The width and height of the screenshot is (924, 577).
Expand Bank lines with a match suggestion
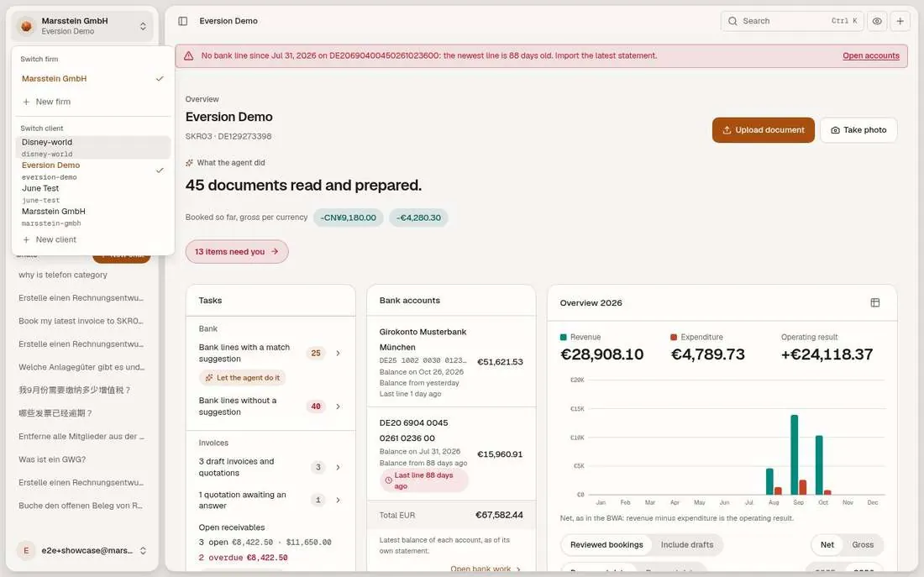(x=270, y=353)
